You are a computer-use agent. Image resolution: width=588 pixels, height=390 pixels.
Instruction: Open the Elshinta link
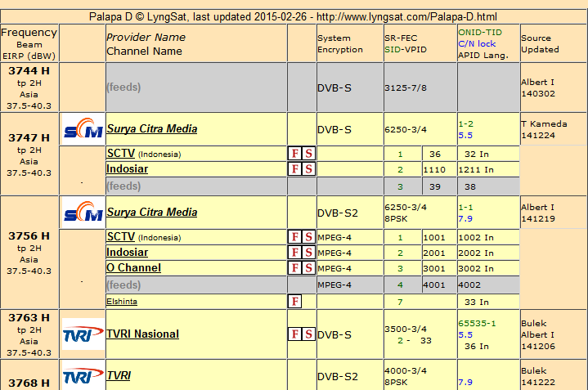[x=122, y=302]
